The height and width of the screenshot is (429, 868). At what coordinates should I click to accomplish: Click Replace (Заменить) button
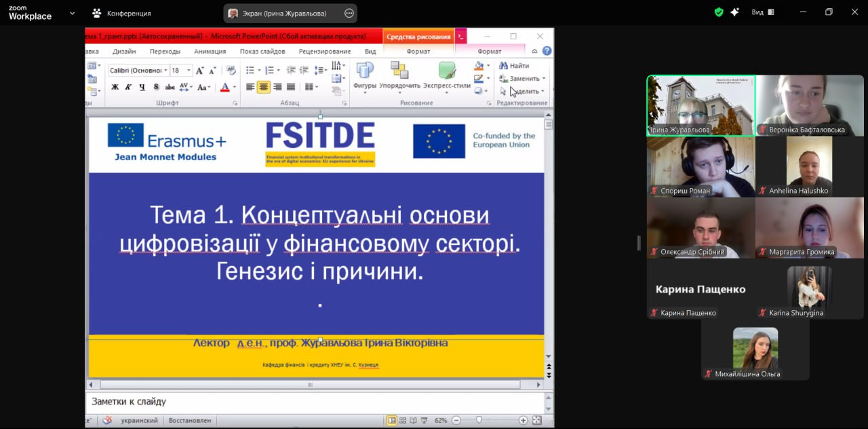point(522,79)
